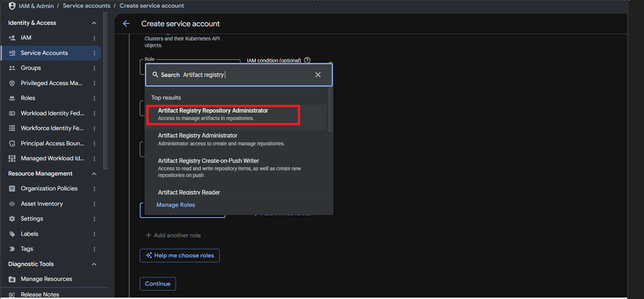Collapse the Resource Management section

point(94,174)
